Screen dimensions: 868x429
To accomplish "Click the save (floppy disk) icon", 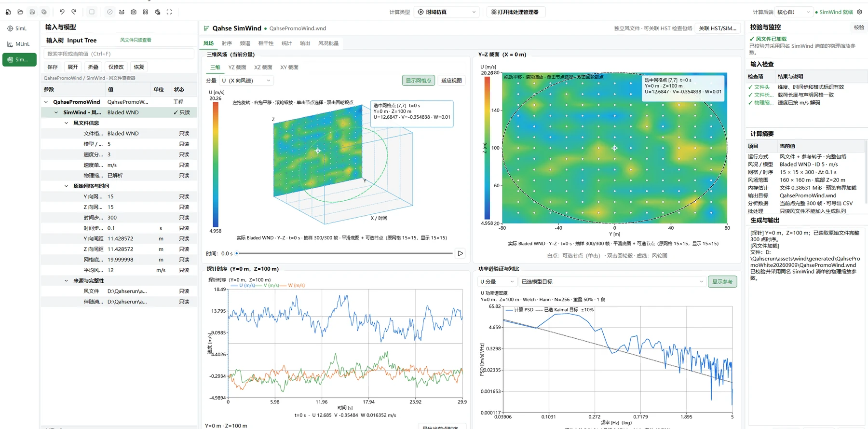I will tap(32, 12).
